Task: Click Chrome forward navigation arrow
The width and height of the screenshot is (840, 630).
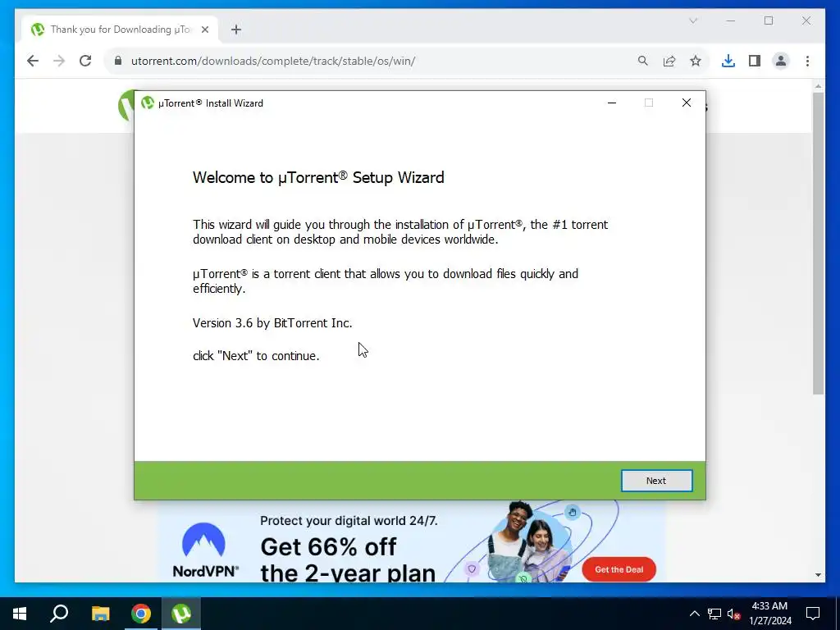Action: [59, 61]
